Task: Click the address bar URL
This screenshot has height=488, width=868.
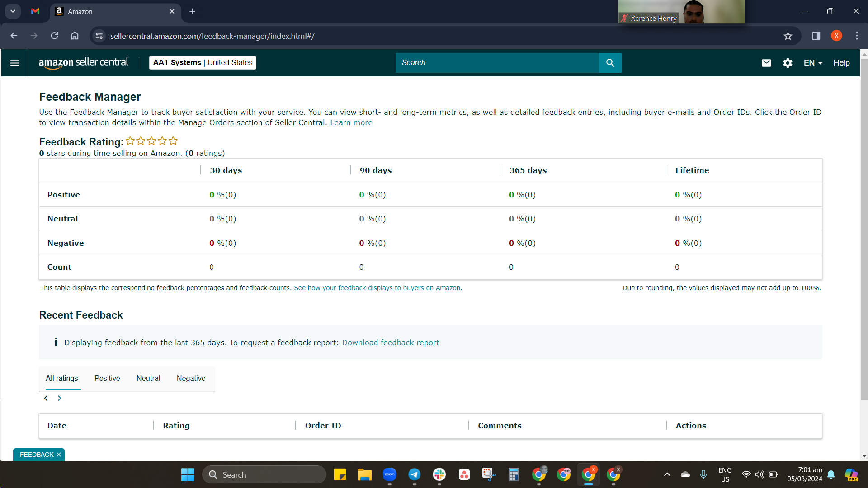Action: coord(212,36)
